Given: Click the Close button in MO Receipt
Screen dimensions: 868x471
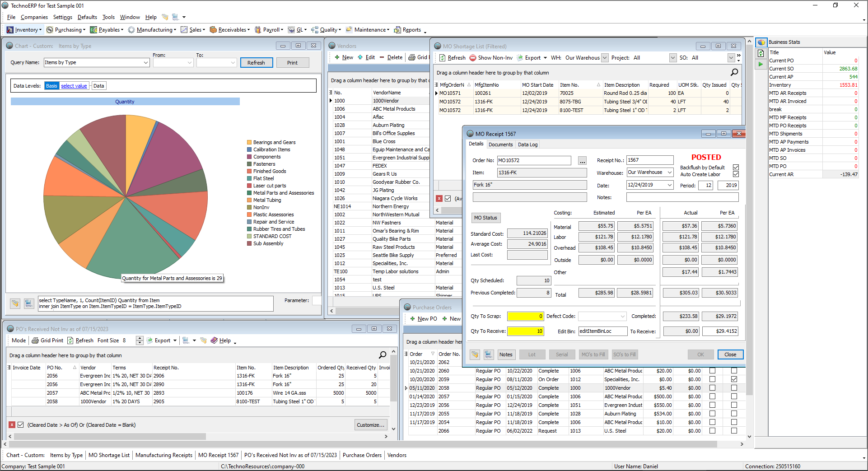Looking at the screenshot, I should point(730,354).
